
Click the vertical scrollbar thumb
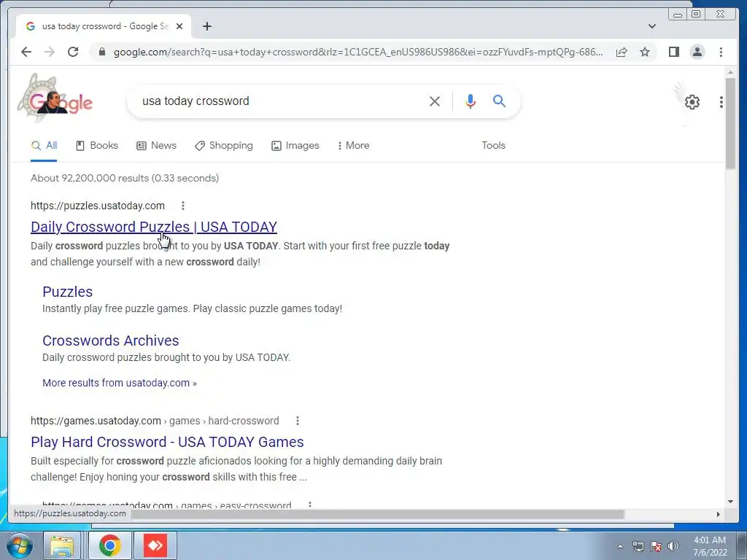point(730,122)
